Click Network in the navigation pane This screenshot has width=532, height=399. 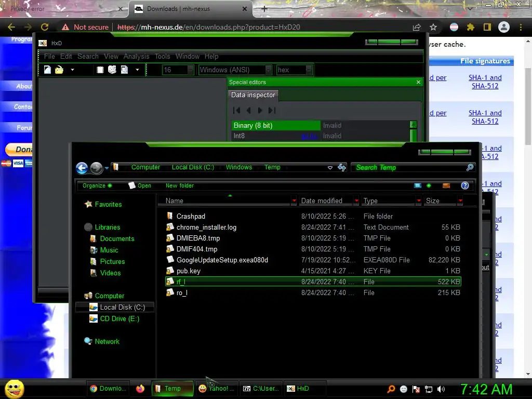pyautogui.click(x=107, y=342)
